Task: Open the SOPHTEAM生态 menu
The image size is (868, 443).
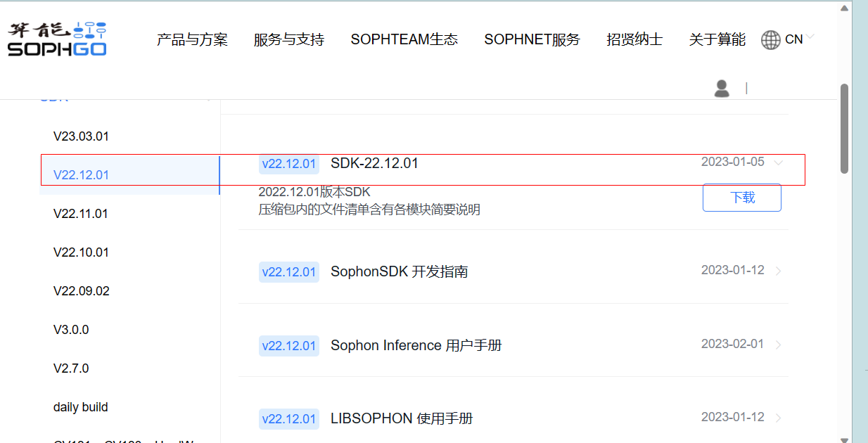Action: (404, 40)
